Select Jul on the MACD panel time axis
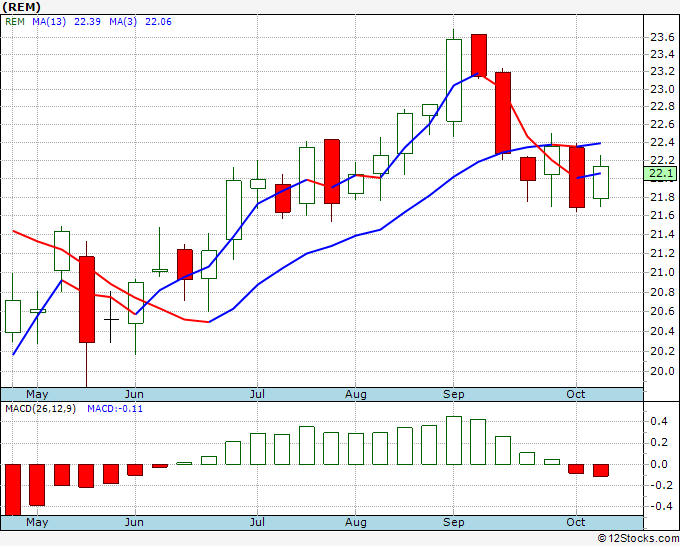The width and height of the screenshot is (680, 546). tap(257, 522)
